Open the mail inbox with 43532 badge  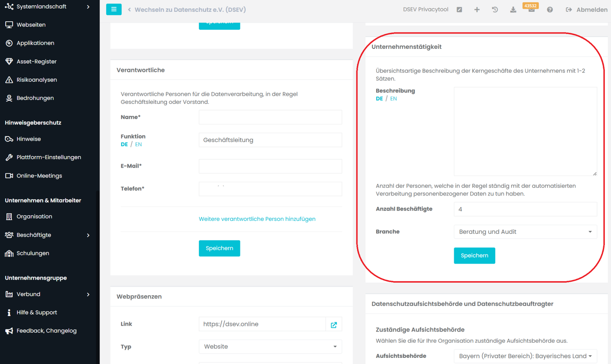coord(531,10)
